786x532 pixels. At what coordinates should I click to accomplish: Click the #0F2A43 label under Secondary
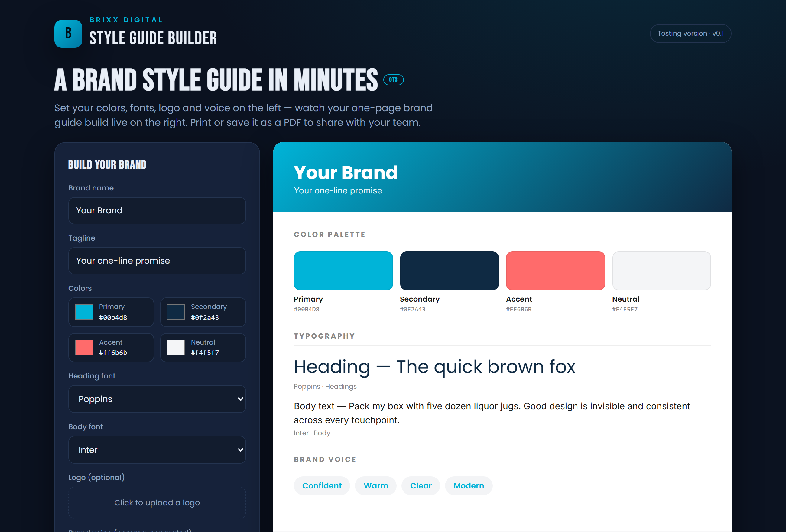(413, 309)
